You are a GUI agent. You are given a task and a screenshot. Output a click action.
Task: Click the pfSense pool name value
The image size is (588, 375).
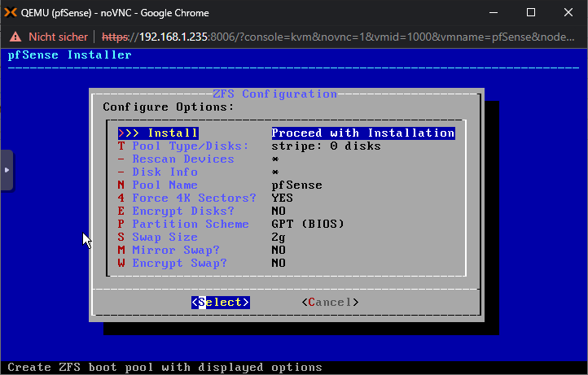[296, 185]
